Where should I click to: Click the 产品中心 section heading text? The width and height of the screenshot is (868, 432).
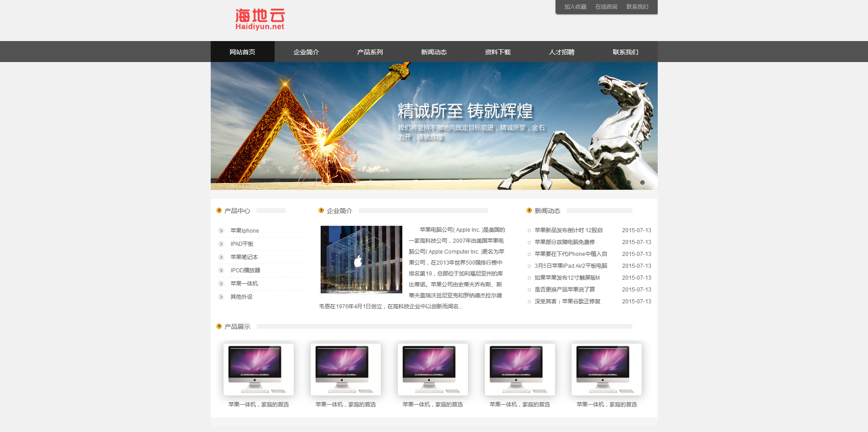pos(237,211)
